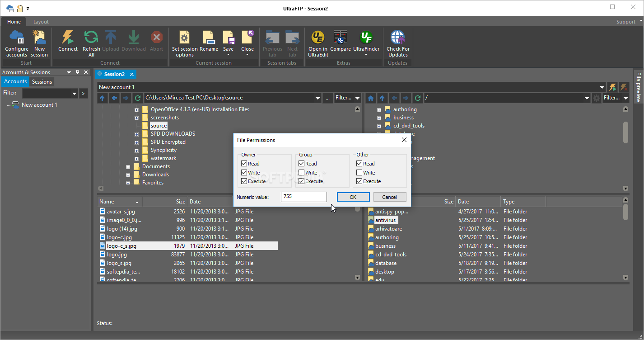Click Check For Updates
This screenshot has width=644, height=340.
tap(398, 44)
